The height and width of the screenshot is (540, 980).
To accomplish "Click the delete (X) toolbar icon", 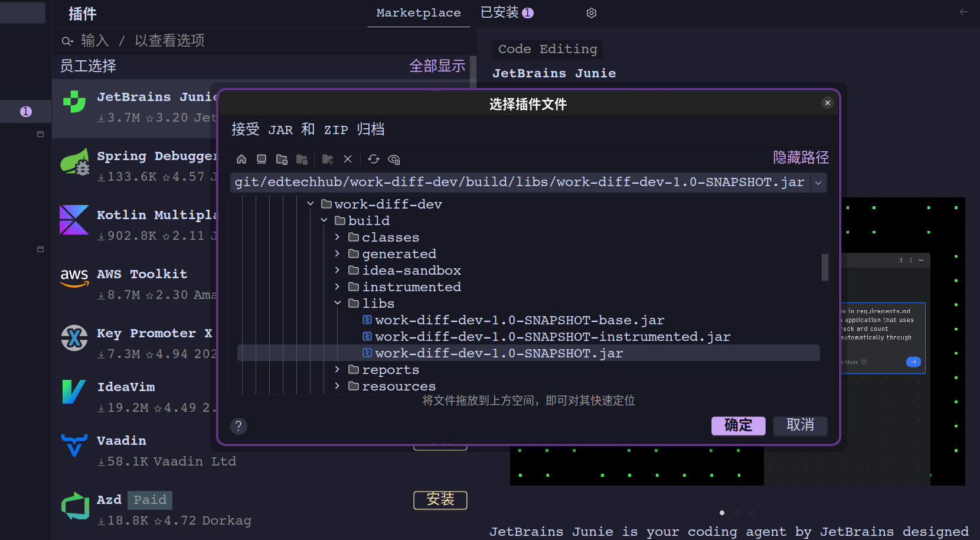I will pyautogui.click(x=348, y=159).
